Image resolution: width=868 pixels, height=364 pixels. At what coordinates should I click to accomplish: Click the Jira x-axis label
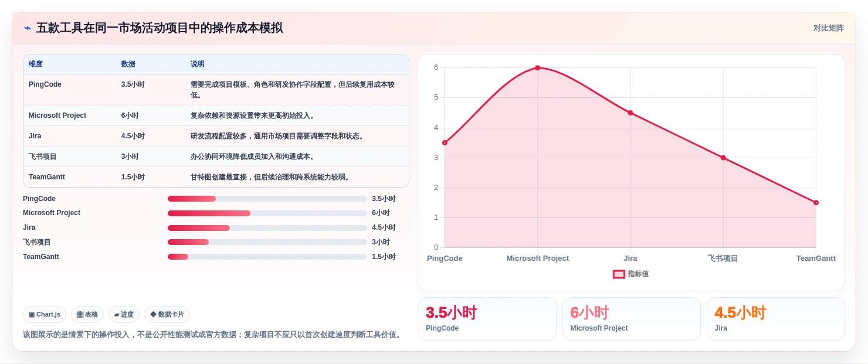(x=630, y=258)
